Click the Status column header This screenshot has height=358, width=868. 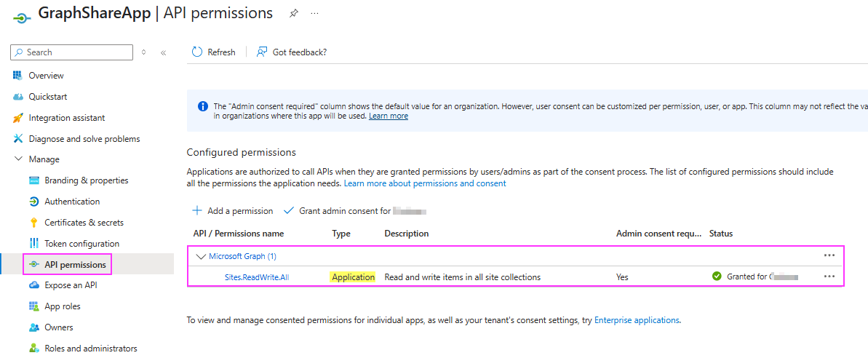click(721, 234)
